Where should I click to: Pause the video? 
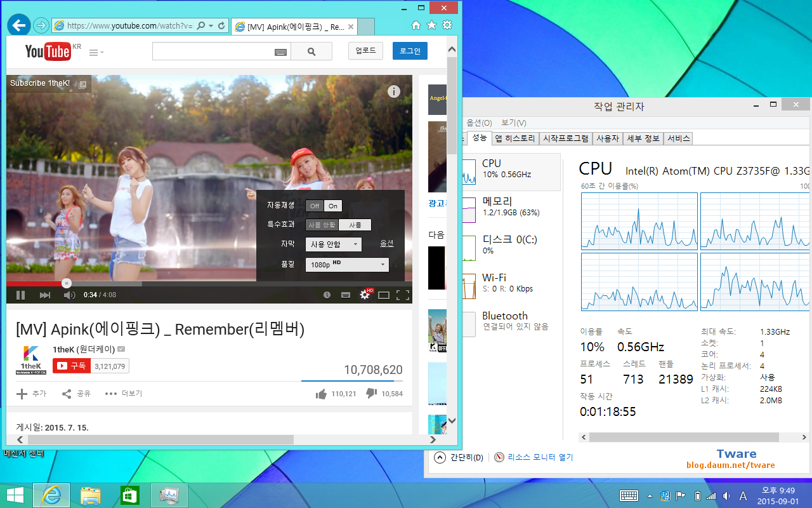20,295
